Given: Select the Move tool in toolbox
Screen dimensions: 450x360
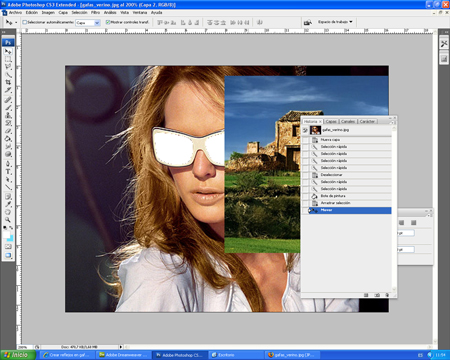Looking at the screenshot, I should click(x=8, y=52).
